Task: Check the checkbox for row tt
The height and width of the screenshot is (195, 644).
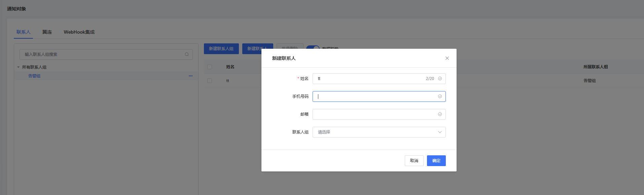Action: pos(210,81)
